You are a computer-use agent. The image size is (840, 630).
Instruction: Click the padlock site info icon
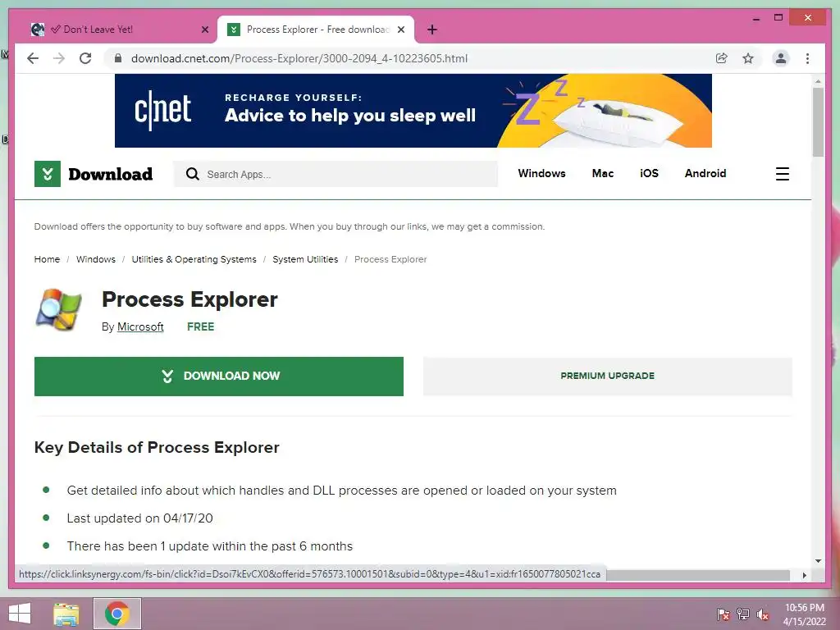tap(118, 58)
